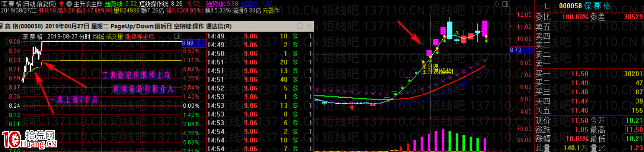The width and height of the screenshot is (644, 152).
Task: Click the 8.01 price axis label in the intraday chart
Action: pyautogui.click(x=14, y=124)
